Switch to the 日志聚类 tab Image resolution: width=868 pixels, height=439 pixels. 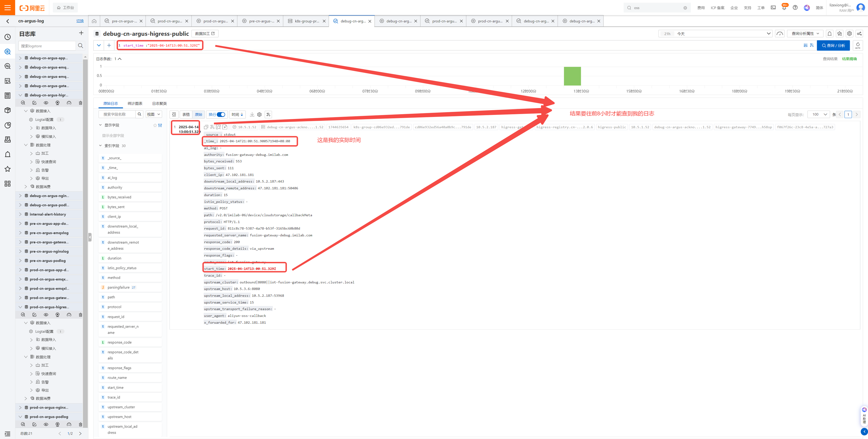tap(159, 103)
